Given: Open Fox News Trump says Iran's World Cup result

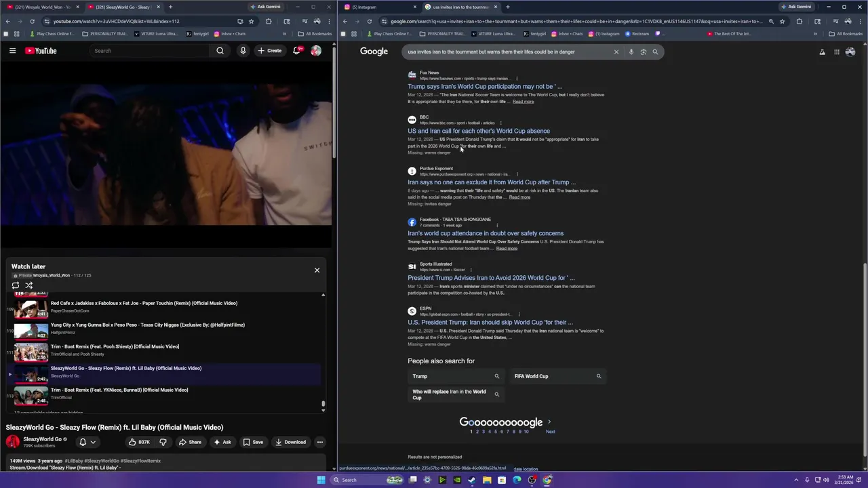Looking at the screenshot, I should click(x=485, y=87).
